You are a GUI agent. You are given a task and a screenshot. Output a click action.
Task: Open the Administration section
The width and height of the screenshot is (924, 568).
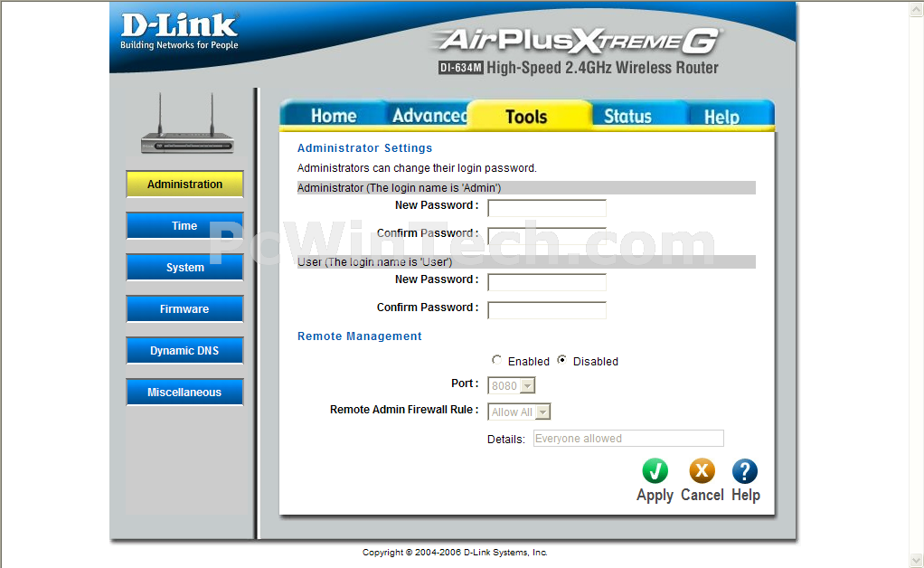[x=185, y=185]
